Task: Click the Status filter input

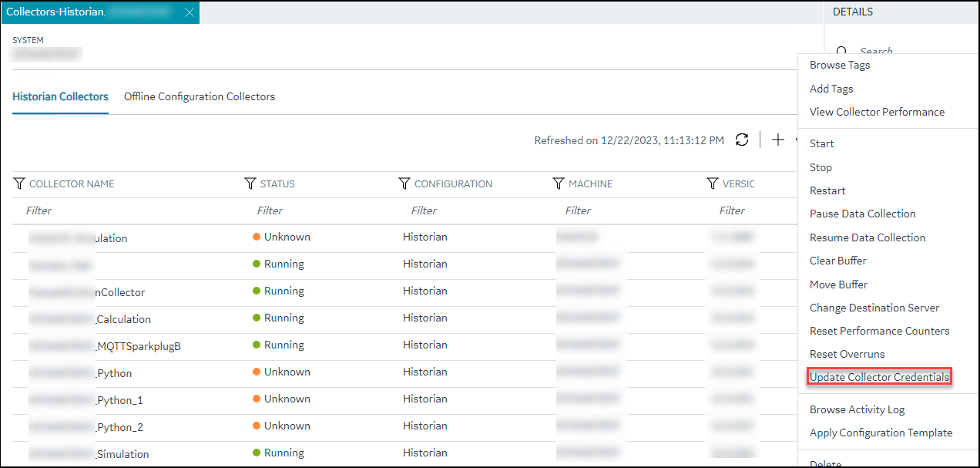Action: [320, 210]
